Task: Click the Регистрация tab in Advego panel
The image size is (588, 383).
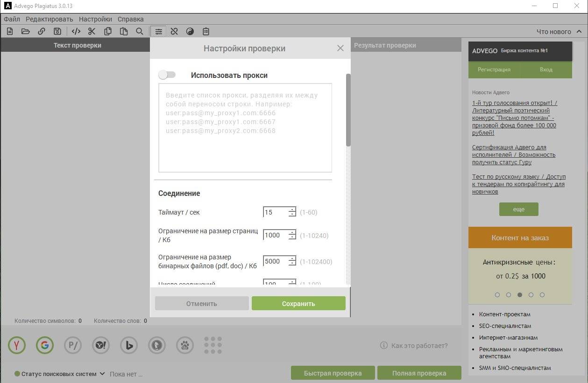Action: (494, 70)
